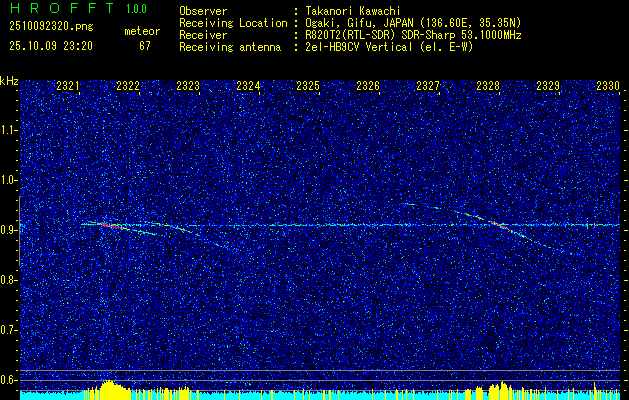Click the kHz axis unit label
The width and height of the screenshot is (629, 400).
point(9,81)
